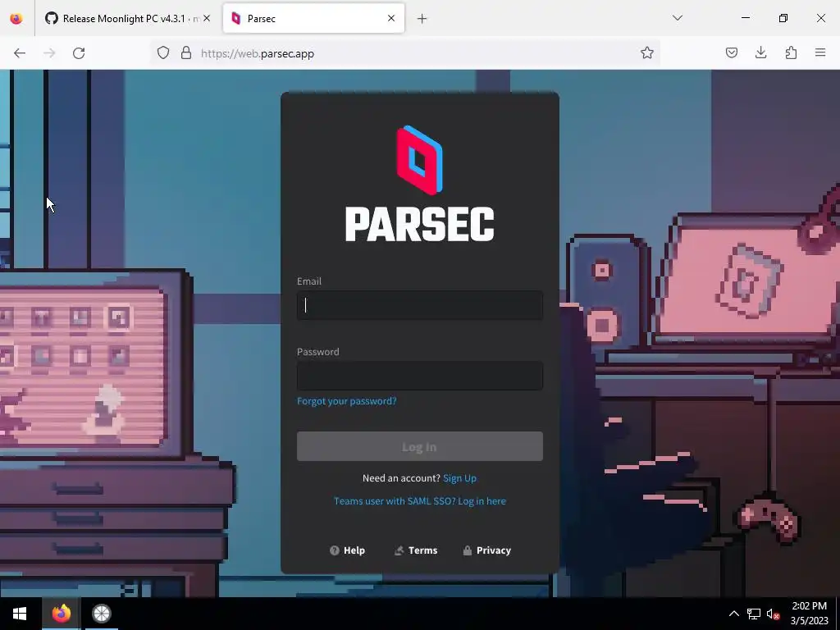Click the Firefox View icon

16,18
